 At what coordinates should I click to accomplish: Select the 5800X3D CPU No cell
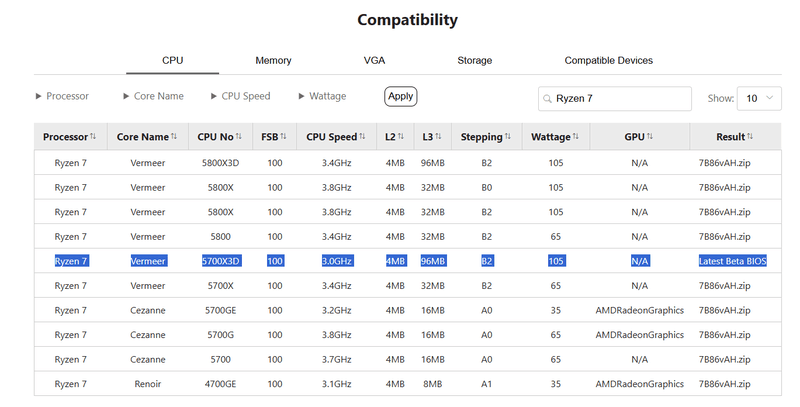pos(220,163)
